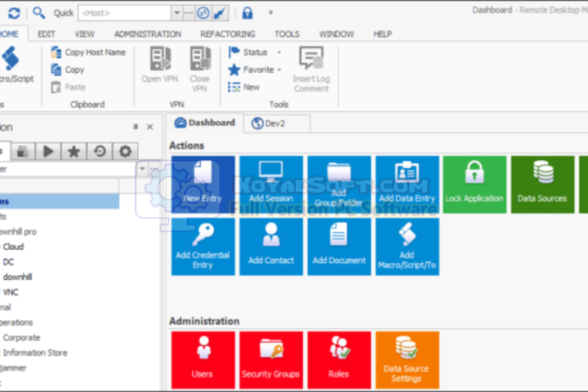Open the favorites star tab in the navigation panel
Image resolution: width=588 pixels, height=392 pixels.
pos(73,152)
